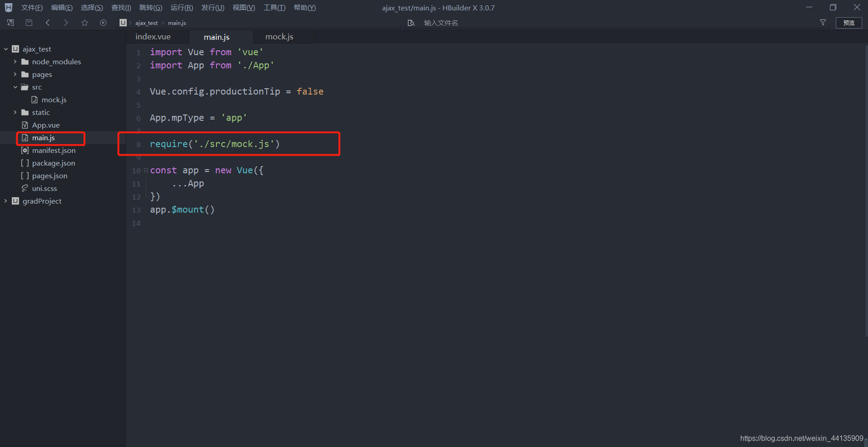The width and height of the screenshot is (868, 447).
Task: Open the 编辑(E) menu
Action: click(62, 8)
